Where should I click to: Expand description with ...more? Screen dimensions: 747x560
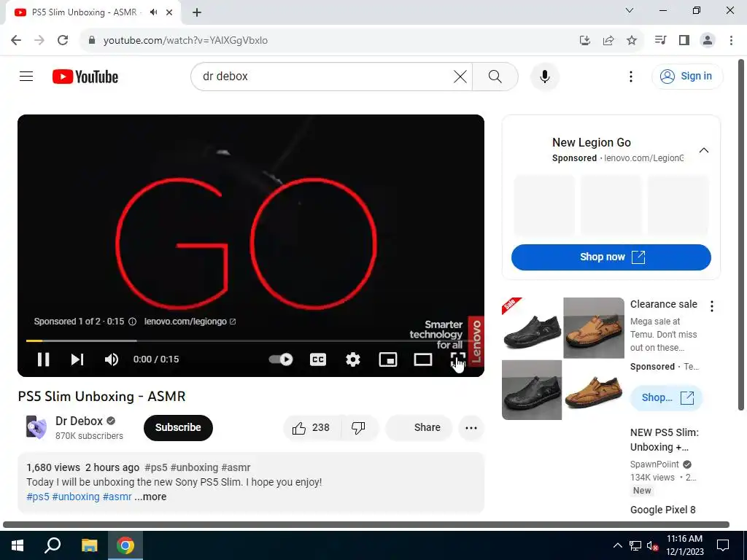coord(150,497)
